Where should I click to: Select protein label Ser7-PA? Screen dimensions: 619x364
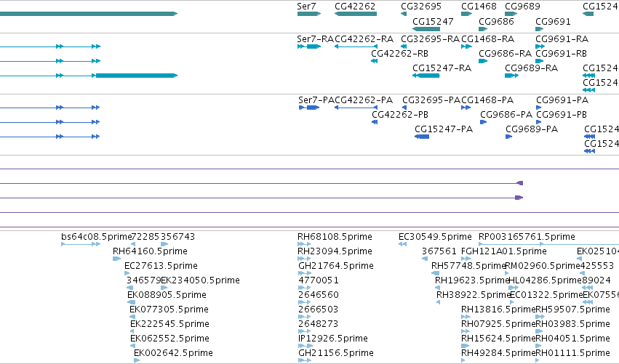pyautogui.click(x=316, y=100)
